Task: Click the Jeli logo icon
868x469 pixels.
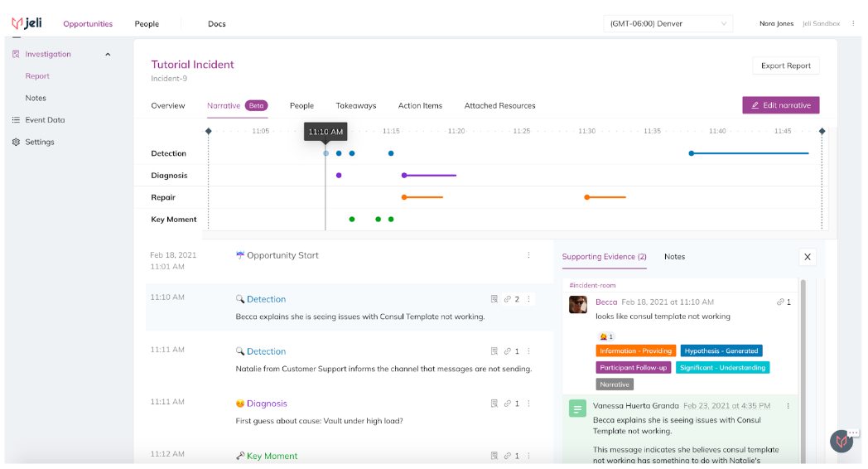Action: (17, 23)
